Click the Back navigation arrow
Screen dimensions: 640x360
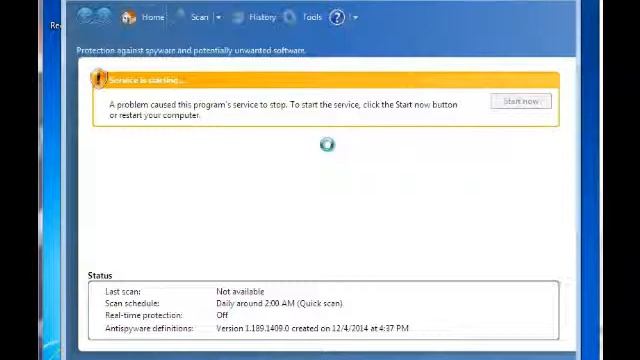point(85,16)
